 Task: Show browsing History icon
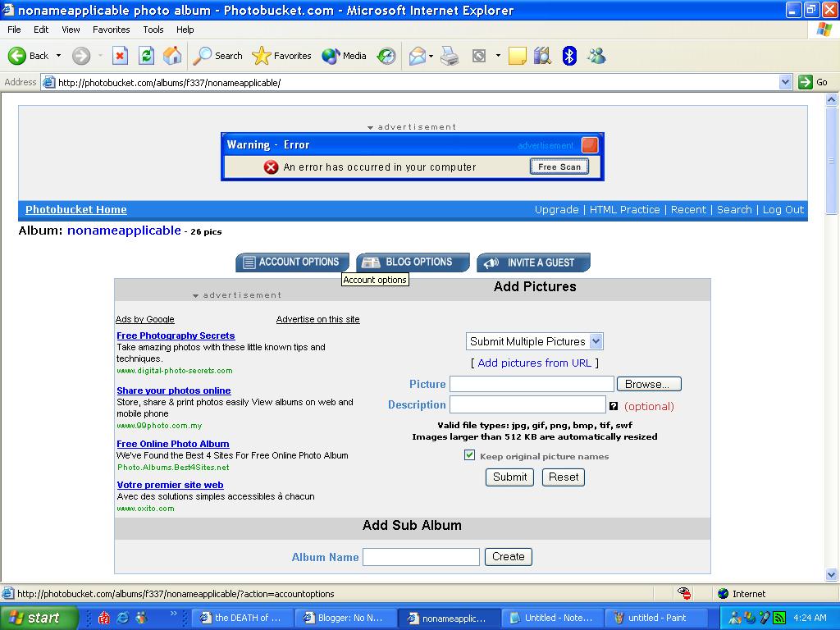pos(386,56)
